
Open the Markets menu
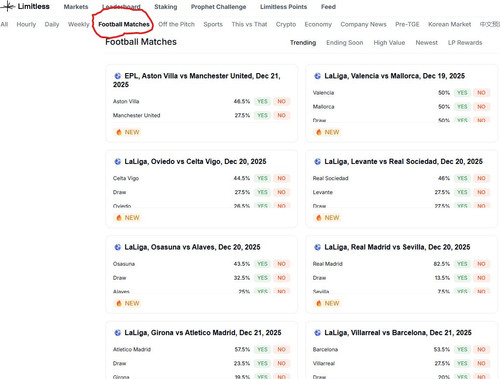(76, 7)
